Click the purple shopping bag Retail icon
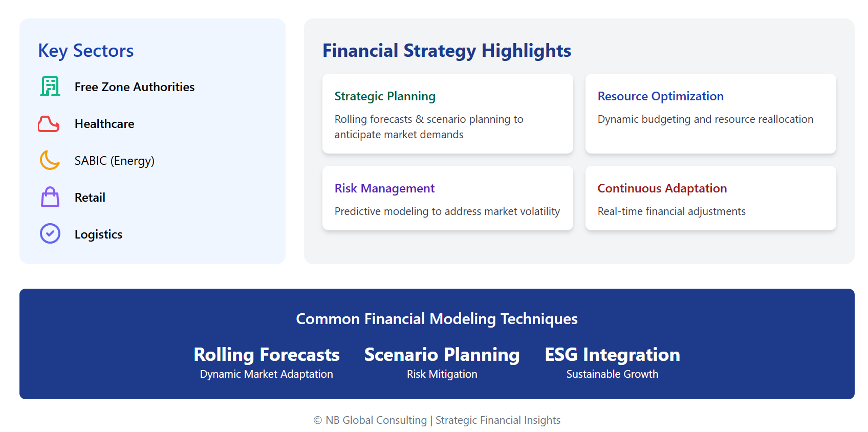This screenshot has height=432, width=868. (x=50, y=197)
